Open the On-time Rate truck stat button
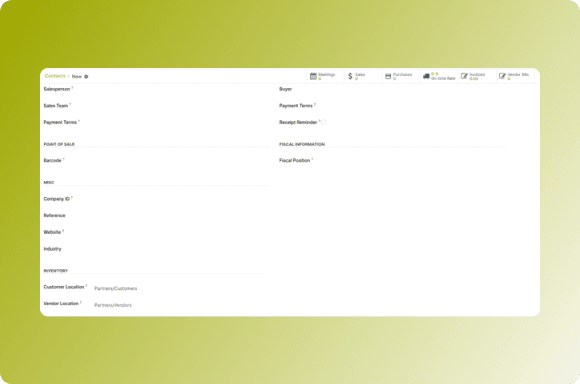 point(439,76)
